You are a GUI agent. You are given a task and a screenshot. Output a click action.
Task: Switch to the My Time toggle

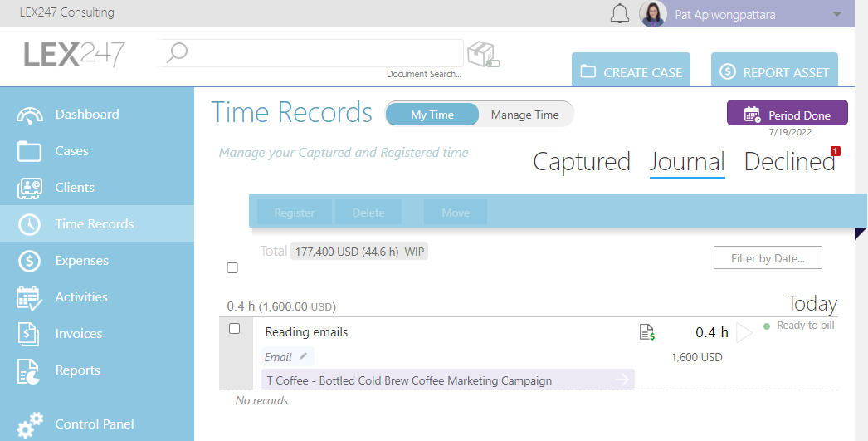(432, 115)
